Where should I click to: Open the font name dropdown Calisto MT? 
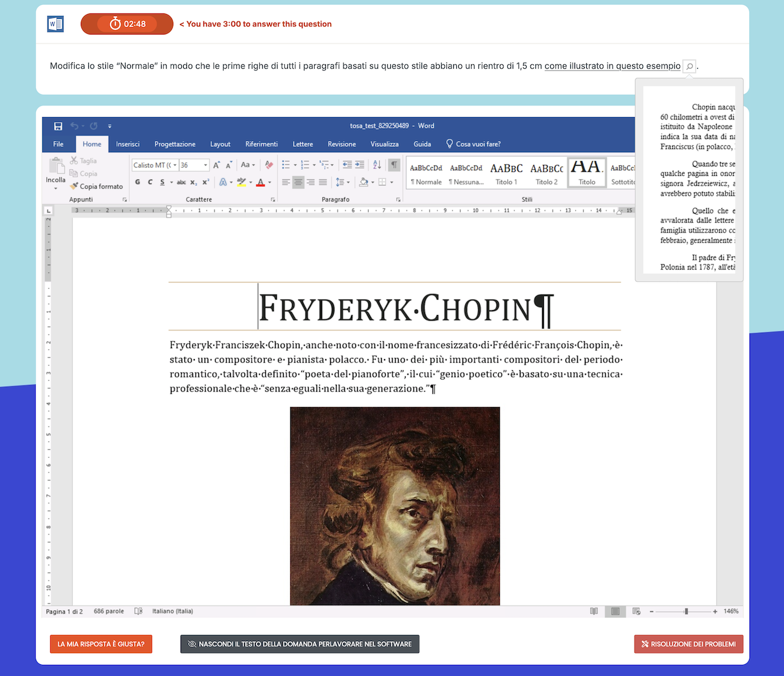175,165
